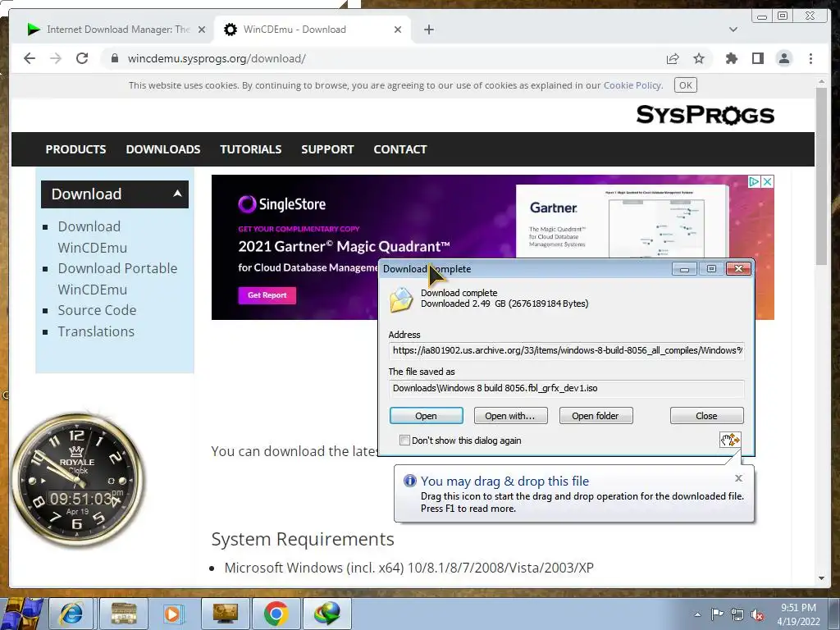Viewport: 840px width, 630px height.
Task: Click the muted volume tray icon
Action: tap(757, 615)
